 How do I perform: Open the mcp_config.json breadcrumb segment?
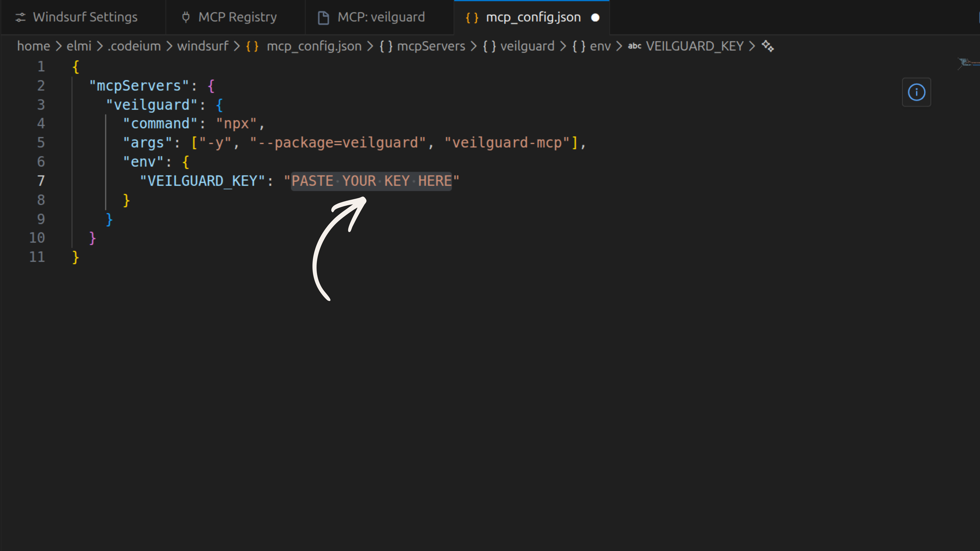(x=314, y=46)
